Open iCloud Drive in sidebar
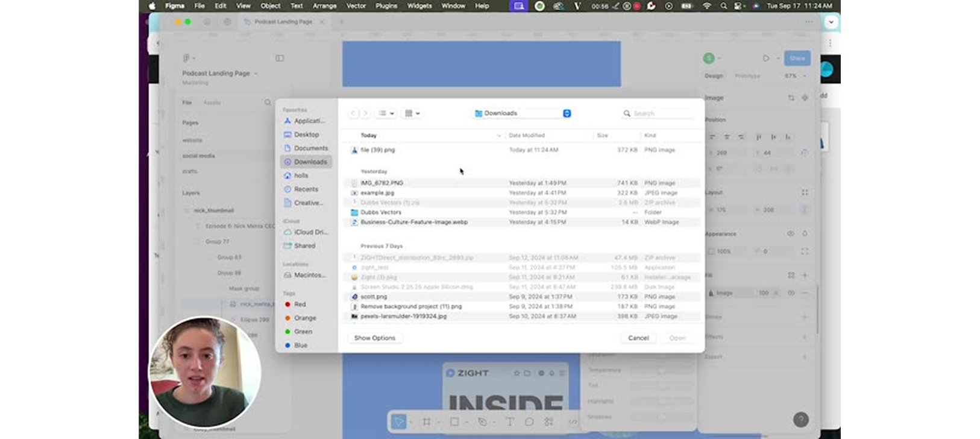980x439 pixels. (x=306, y=232)
